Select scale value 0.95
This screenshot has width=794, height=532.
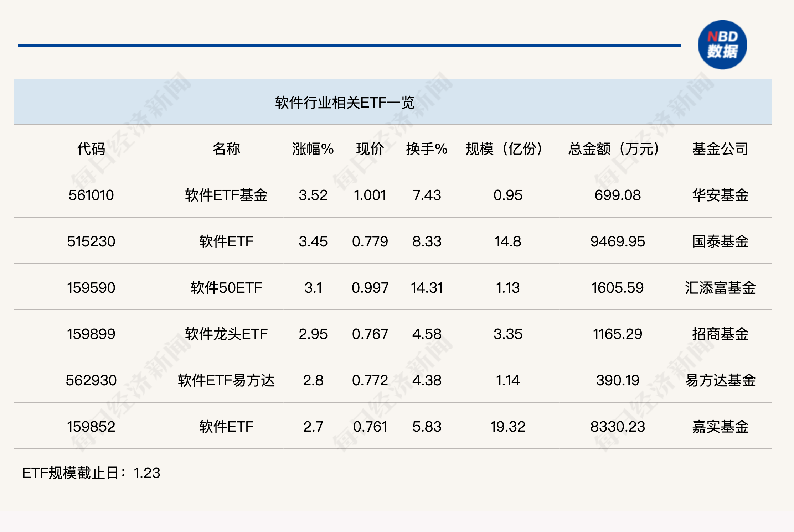click(508, 195)
